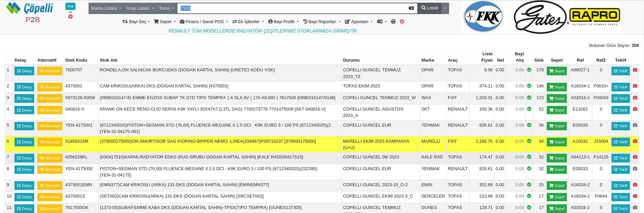Click the red power logout icon
Viewport: 644px width, 213px height.
pyautogui.click(x=402, y=21)
